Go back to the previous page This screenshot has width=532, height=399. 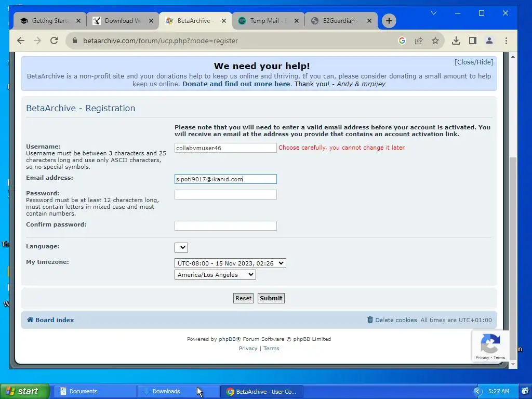[x=21, y=41]
